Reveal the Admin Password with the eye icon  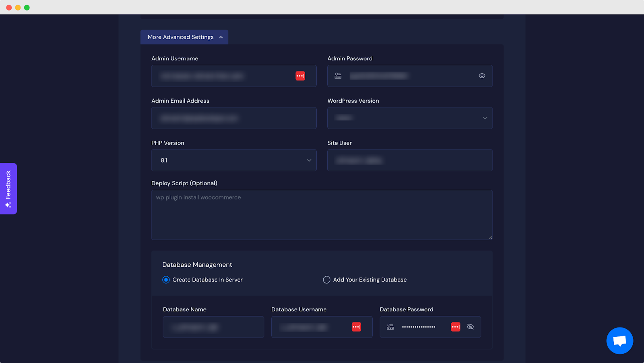[482, 76]
